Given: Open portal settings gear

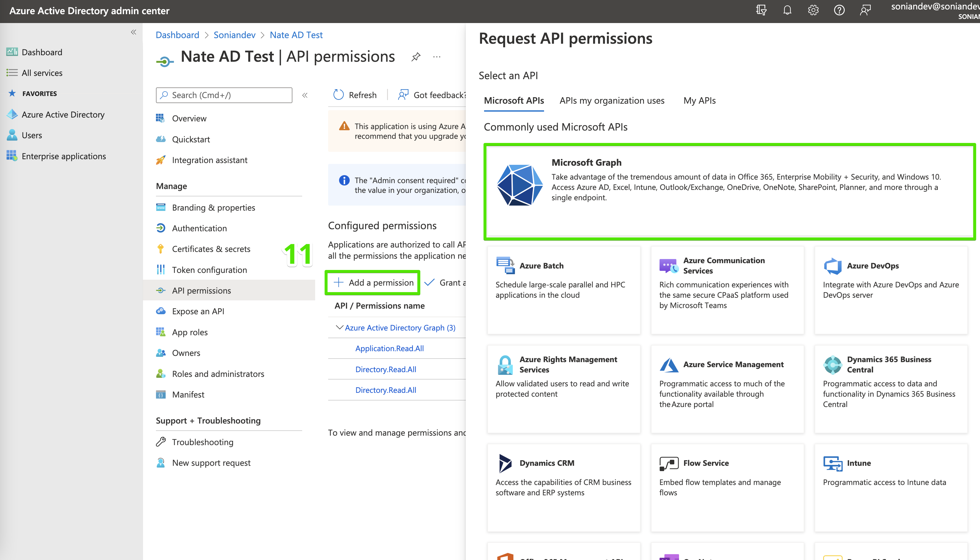Looking at the screenshot, I should pos(813,10).
